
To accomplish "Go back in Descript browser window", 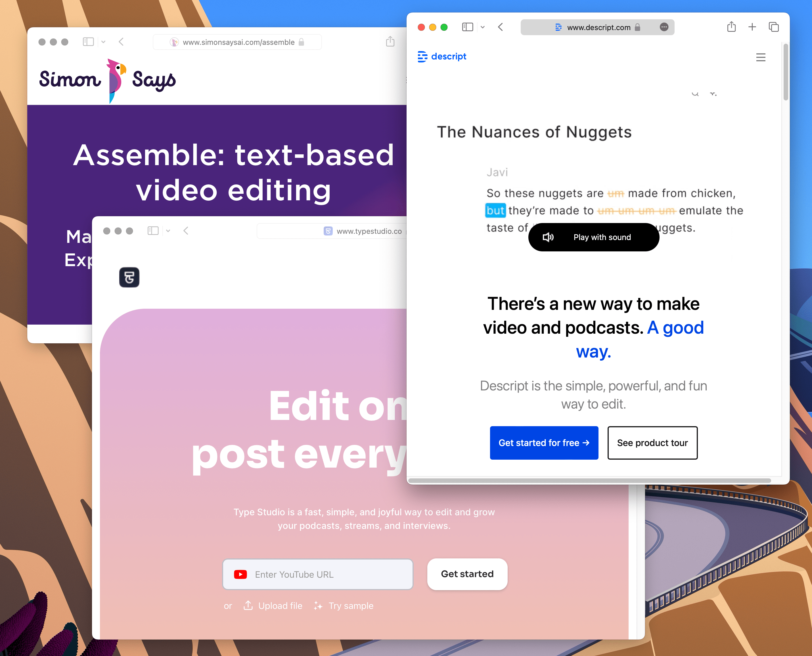I will click(x=501, y=27).
